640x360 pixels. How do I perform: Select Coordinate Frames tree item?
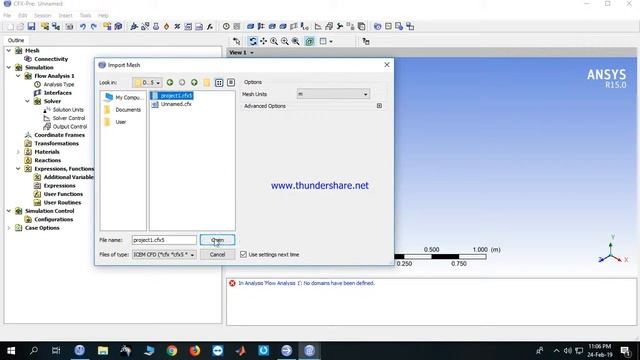point(60,135)
